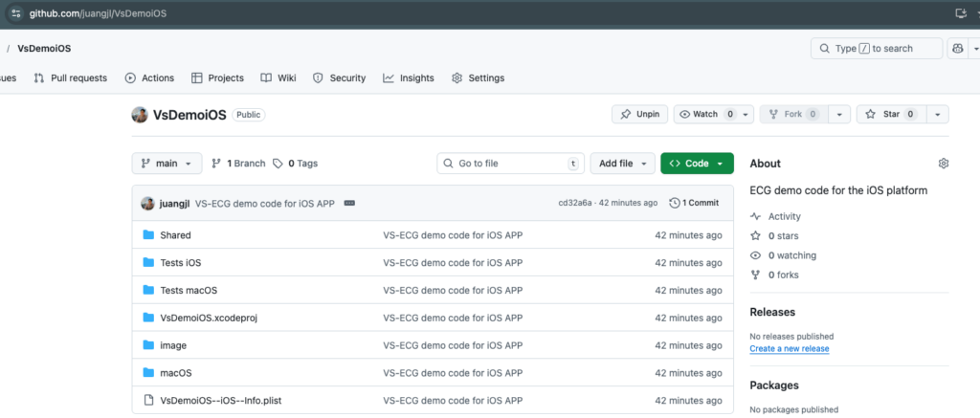Click the commit message ellipsis icon
This screenshot has height=418, width=980.
click(x=349, y=203)
